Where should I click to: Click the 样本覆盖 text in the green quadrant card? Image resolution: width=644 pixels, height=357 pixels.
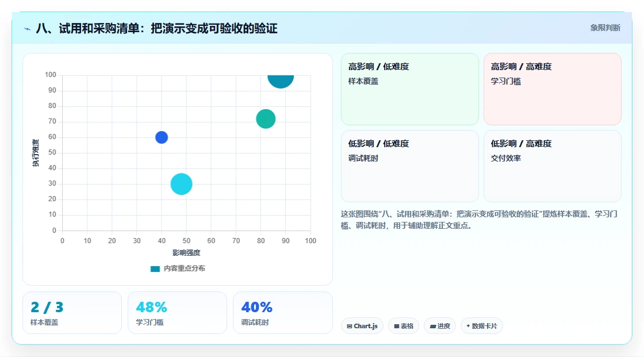[363, 81]
